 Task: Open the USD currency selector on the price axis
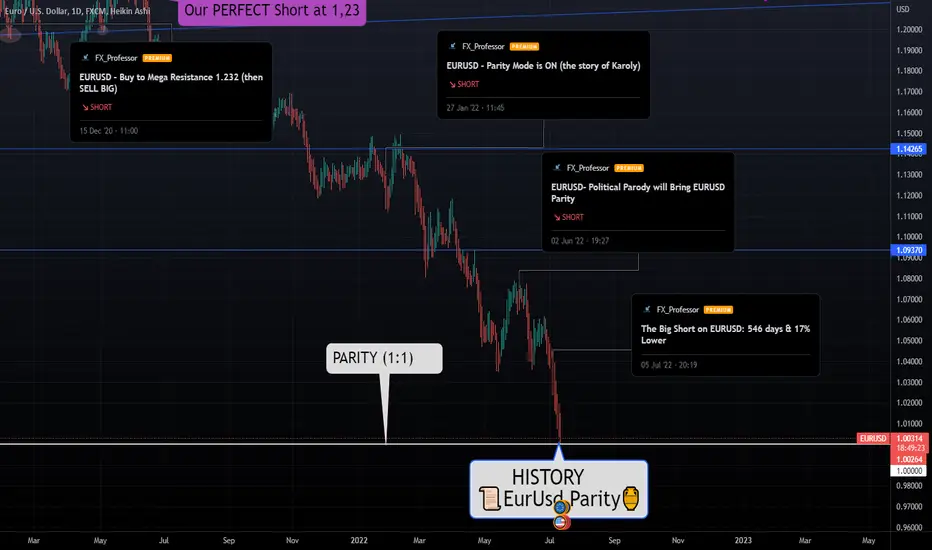(x=903, y=9)
